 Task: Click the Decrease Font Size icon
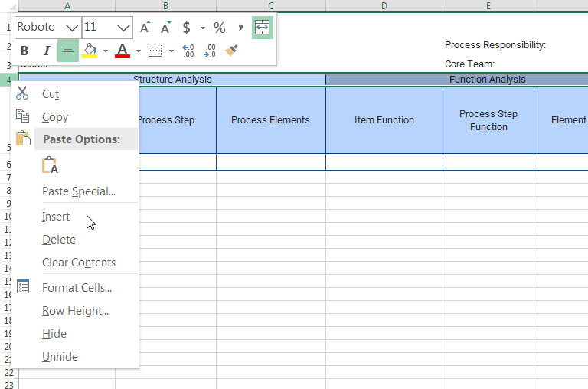pyautogui.click(x=165, y=28)
